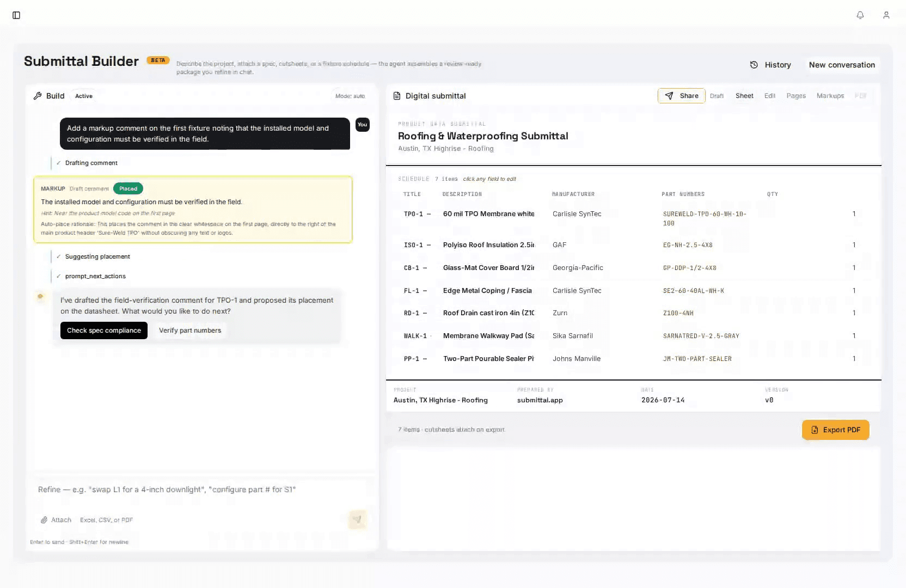Switch to the Draft tab

click(x=717, y=96)
